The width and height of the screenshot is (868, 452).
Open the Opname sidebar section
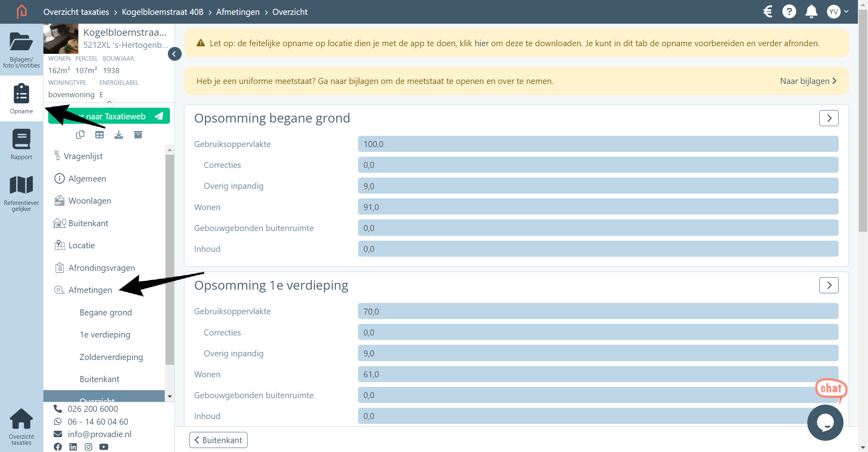(x=21, y=98)
